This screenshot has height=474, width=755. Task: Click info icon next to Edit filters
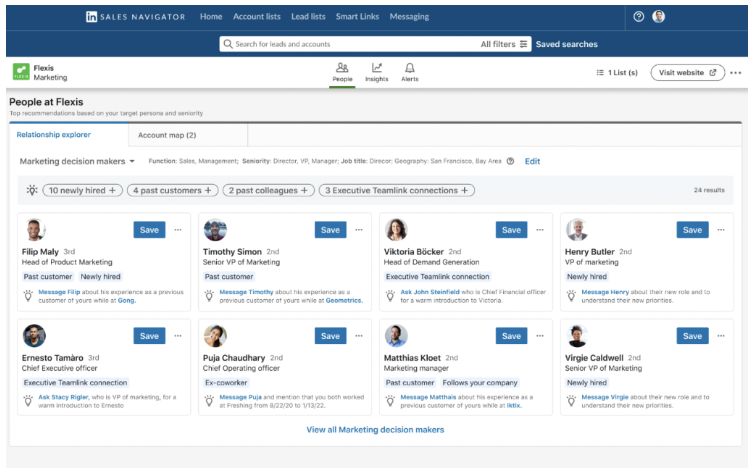pyautogui.click(x=510, y=161)
